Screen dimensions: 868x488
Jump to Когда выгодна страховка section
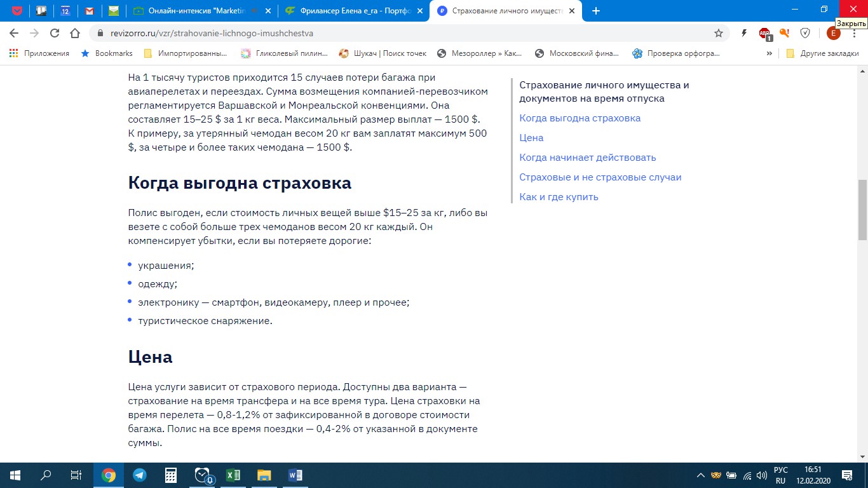tap(580, 118)
